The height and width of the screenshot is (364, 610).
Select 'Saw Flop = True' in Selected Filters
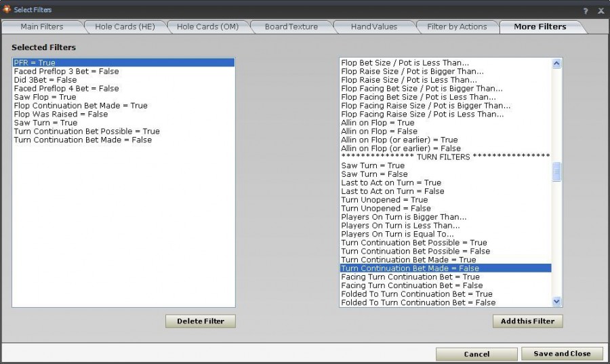[45, 97]
